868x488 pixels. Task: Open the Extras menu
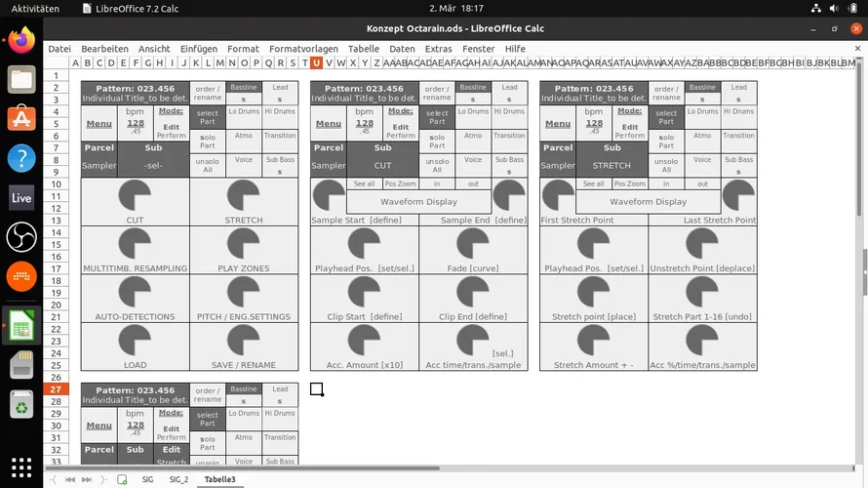click(x=439, y=49)
